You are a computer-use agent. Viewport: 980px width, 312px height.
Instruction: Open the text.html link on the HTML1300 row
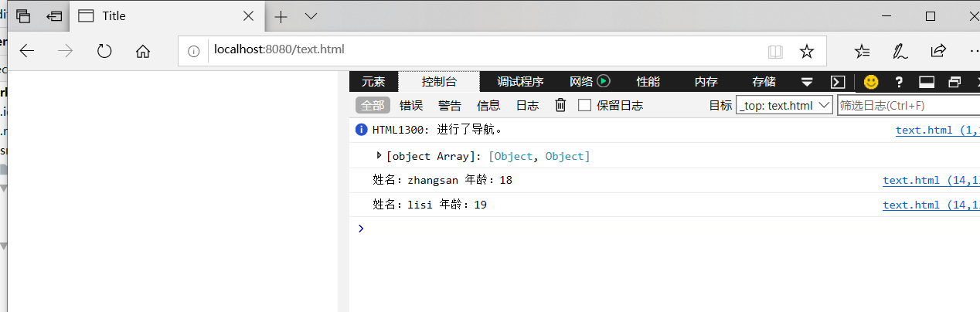click(937, 131)
